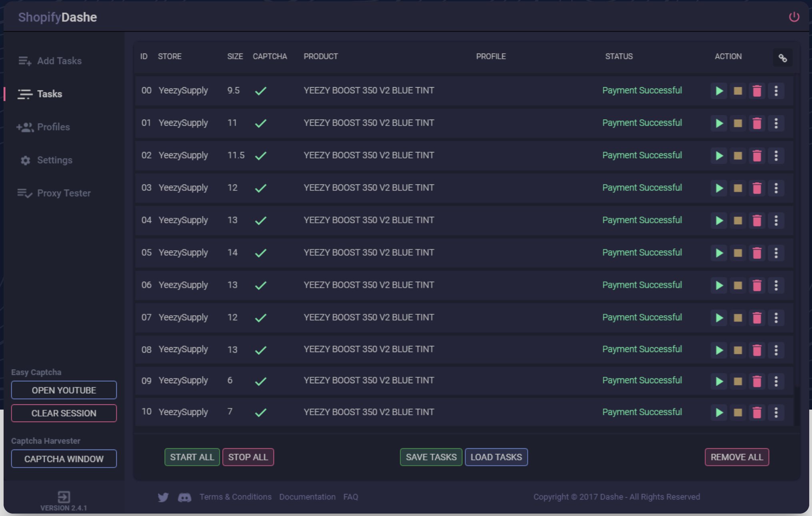812x516 pixels.
Task: Open Settings in the sidebar
Action: (x=46, y=160)
